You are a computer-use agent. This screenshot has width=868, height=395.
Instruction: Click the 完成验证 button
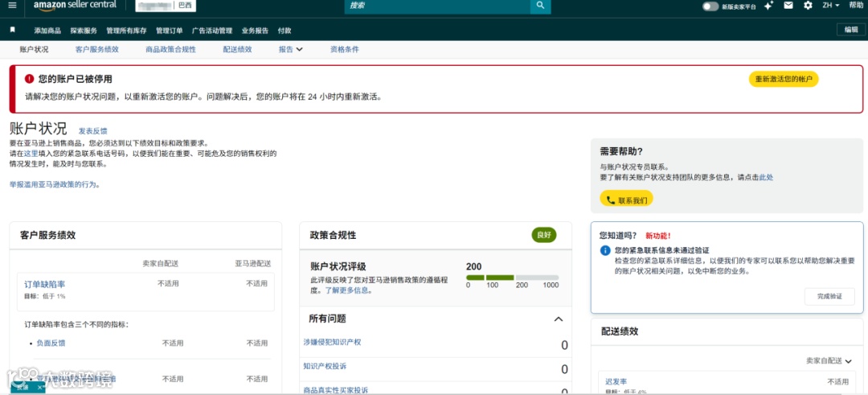(829, 296)
